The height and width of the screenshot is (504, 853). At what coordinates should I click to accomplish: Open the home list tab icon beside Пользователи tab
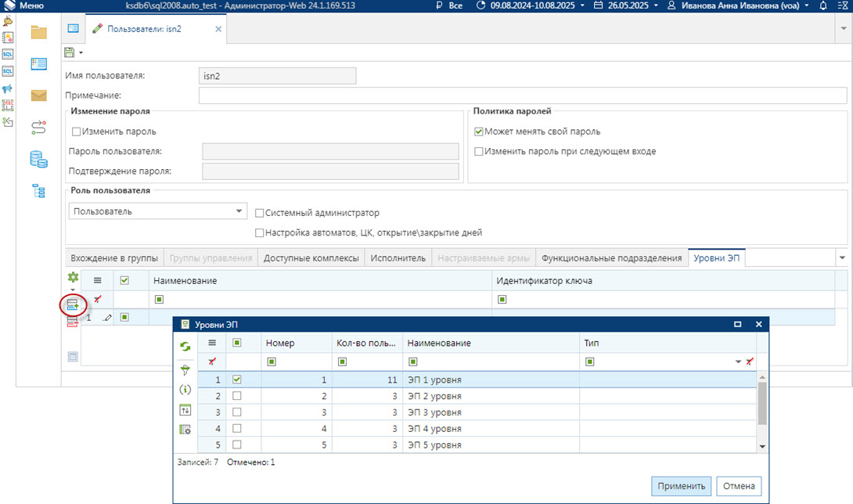point(73,28)
